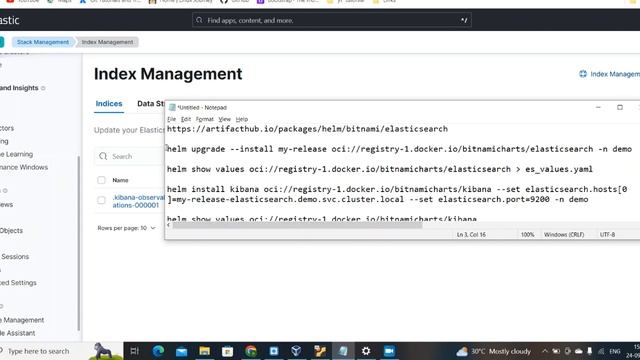Tick the select-all checkbox beside Name
This screenshot has width=640, height=360.
(101, 180)
